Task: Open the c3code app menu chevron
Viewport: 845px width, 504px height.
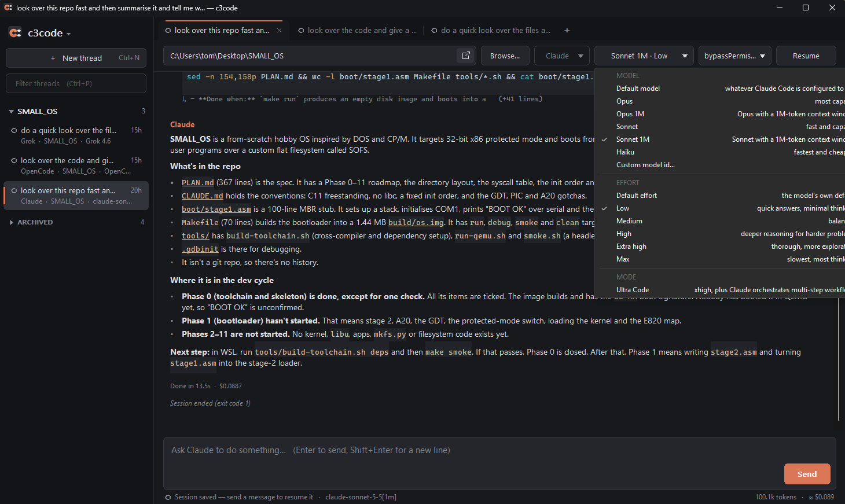Action: [x=69, y=34]
